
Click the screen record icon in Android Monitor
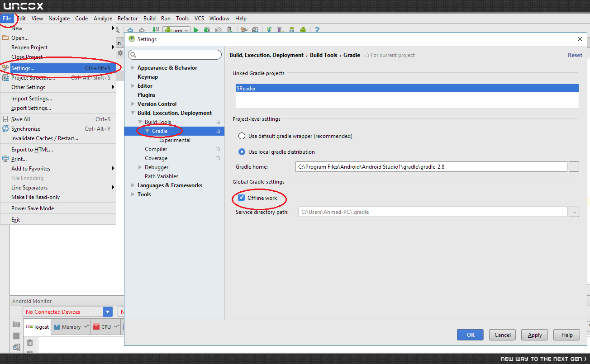click(x=16, y=336)
